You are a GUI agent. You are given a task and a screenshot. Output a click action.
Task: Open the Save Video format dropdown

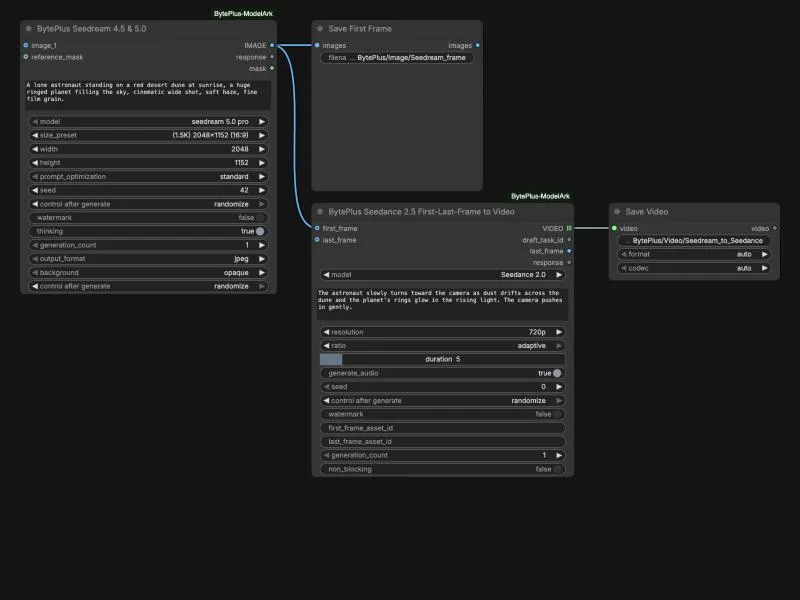(694, 254)
